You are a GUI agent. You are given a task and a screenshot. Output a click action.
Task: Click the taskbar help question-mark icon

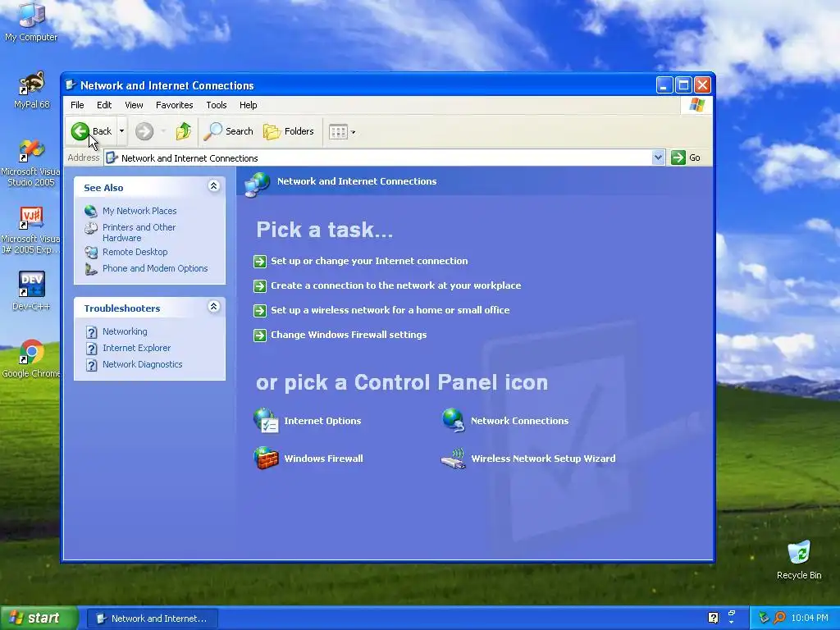[x=713, y=619]
